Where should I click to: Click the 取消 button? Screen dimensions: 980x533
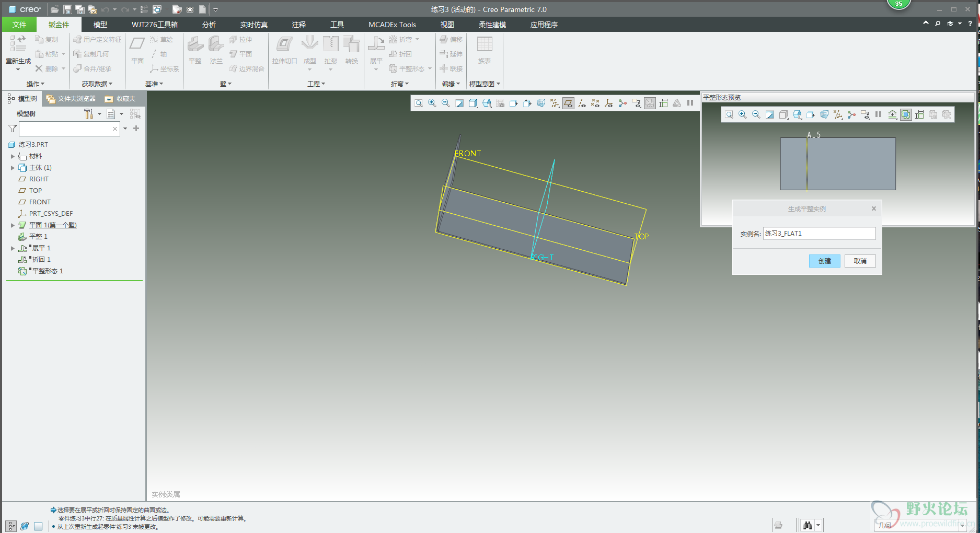pos(860,261)
